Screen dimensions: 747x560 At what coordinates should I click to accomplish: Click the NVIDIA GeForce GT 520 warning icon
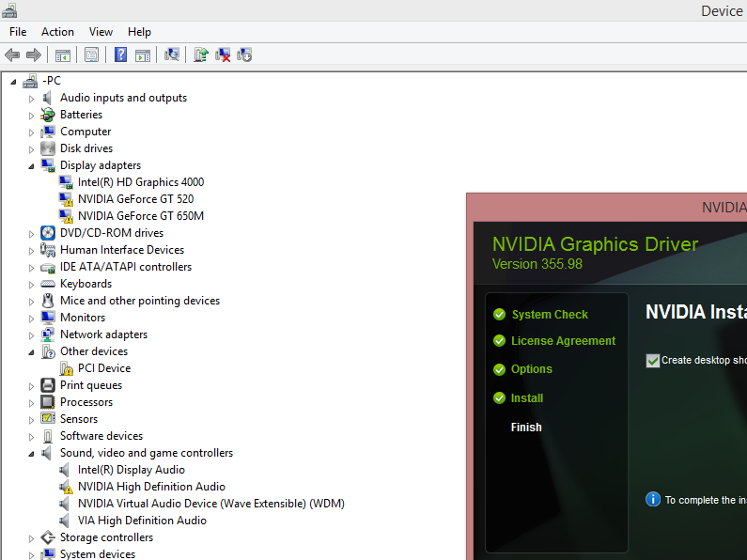(x=66, y=199)
